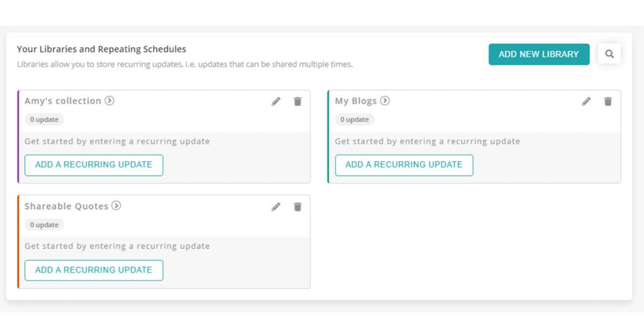Select the My Blogs title

[x=356, y=101]
